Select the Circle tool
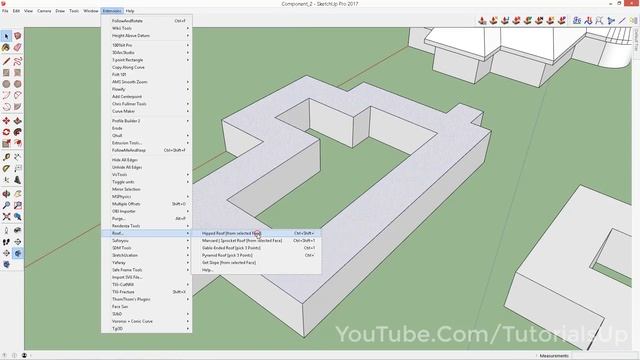 (6, 84)
